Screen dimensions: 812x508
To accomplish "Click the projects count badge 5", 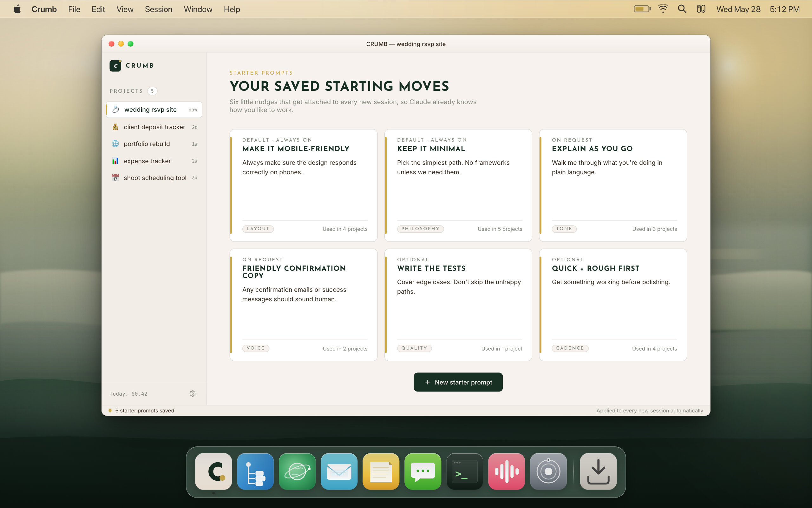I will click(152, 91).
